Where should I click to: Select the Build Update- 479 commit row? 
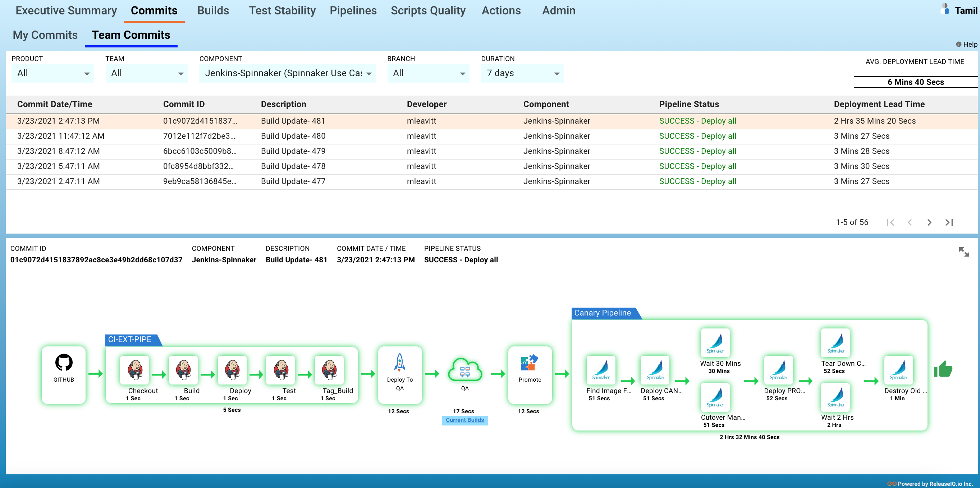pos(293,151)
